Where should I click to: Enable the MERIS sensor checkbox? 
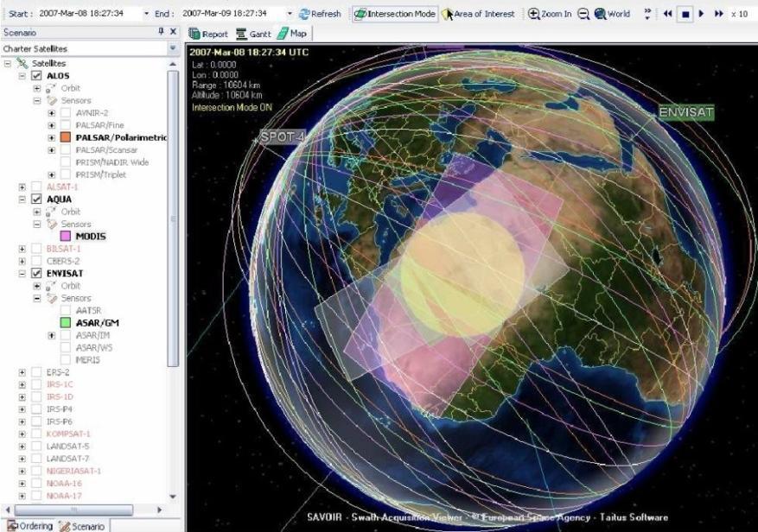click(66, 359)
